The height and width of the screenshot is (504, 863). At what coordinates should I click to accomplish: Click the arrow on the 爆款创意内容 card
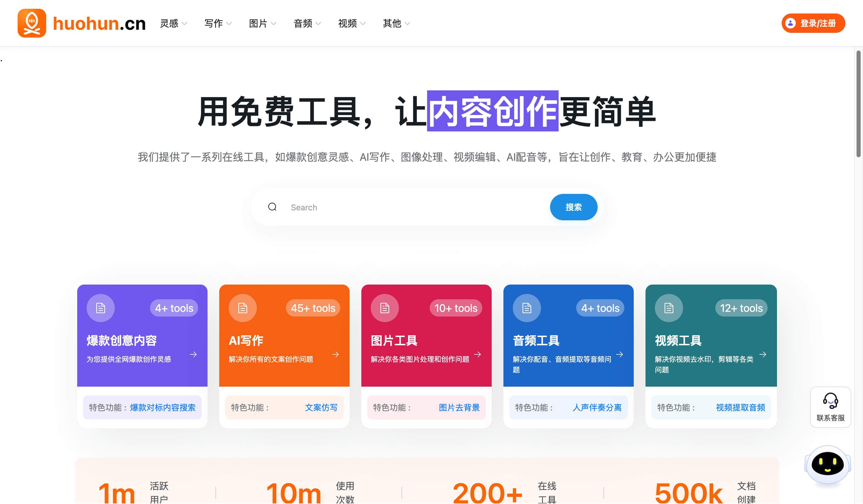(193, 354)
